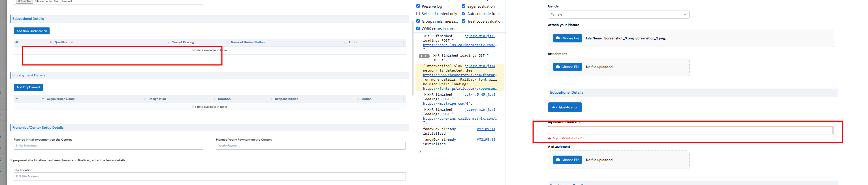Screen dimensions: 868x185
Task: Toggle the Eager evaluation checkbox
Action: [x=464, y=6]
